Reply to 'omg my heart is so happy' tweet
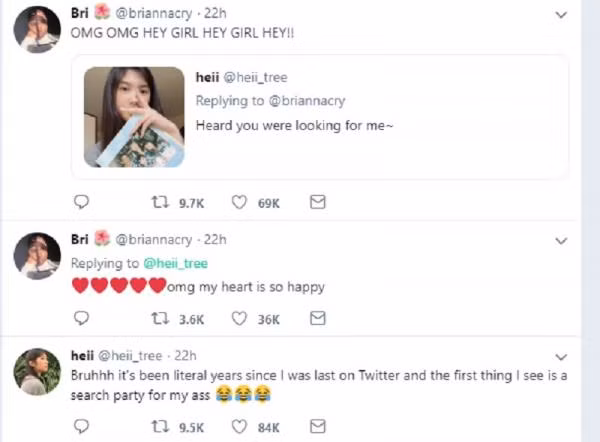The image size is (600, 442). pyautogui.click(x=81, y=318)
